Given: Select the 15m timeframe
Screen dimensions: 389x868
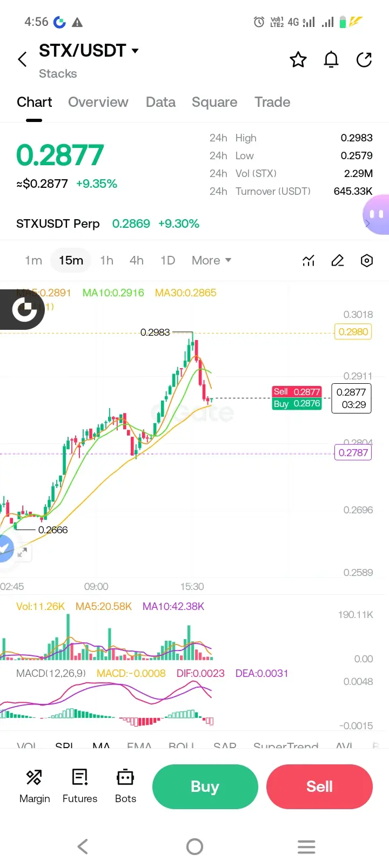Looking at the screenshot, I should coord(71,260).
